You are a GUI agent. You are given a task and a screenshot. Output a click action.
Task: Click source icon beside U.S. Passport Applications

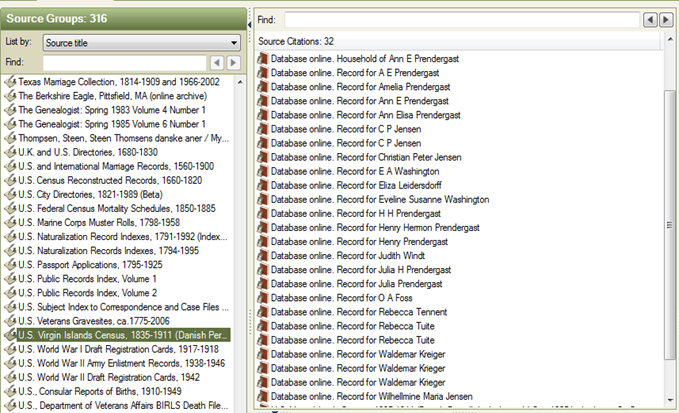click(10, 265)
